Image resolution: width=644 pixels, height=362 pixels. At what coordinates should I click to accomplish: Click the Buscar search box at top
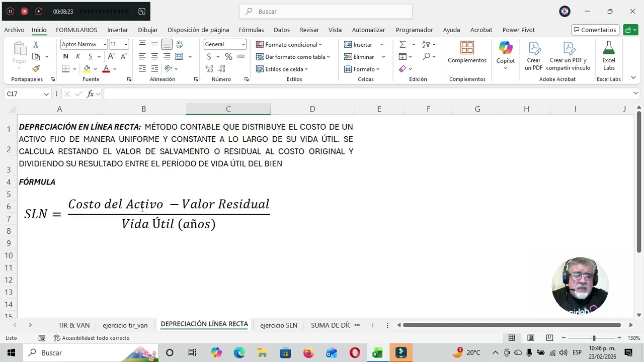click(326, 11)
